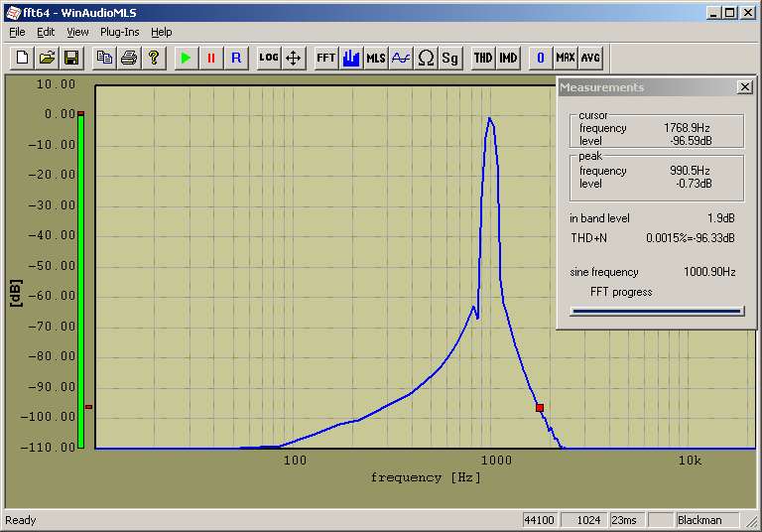This screenshot has width=762, height=532.
Task: Select the FFT analysis mode
Action: [x=326, y=58]
